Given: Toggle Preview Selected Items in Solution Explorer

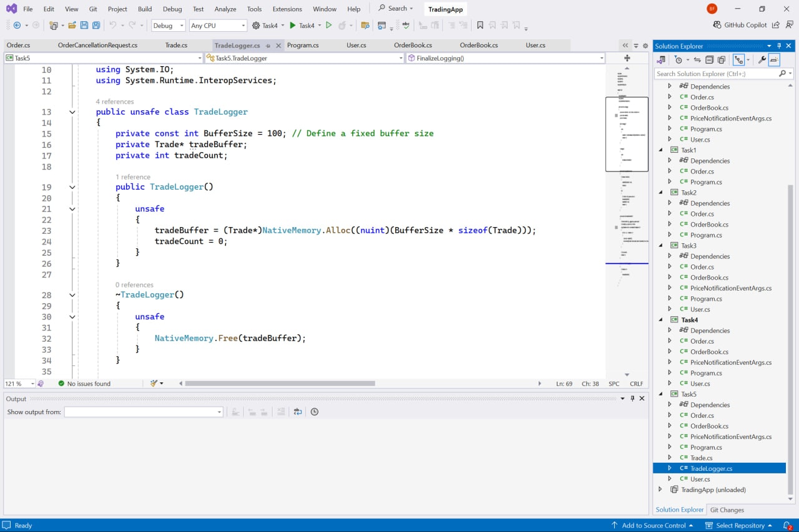Looking at the screenshot, I should click(774, 60).
